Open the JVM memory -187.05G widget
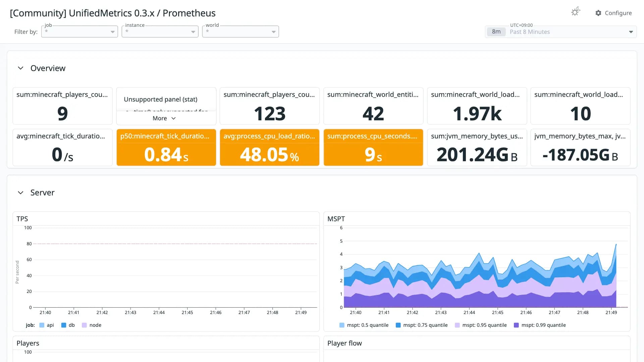644x362 pixels. 580,147
